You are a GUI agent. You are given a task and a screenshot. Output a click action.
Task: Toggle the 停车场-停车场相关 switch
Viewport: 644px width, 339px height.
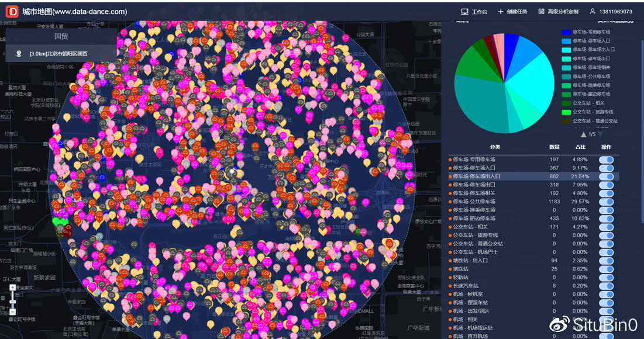point(606,193)
